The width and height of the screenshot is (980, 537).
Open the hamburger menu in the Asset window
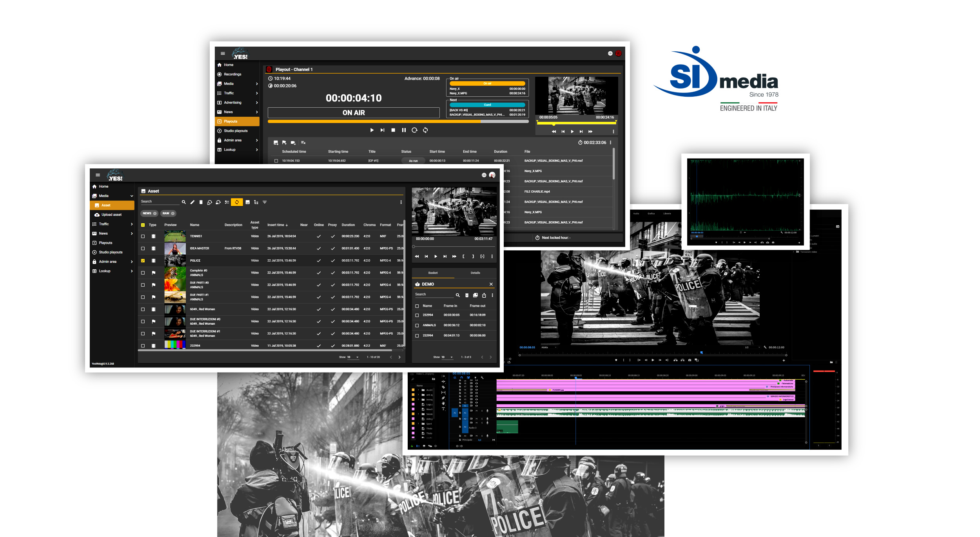point(98,175)
